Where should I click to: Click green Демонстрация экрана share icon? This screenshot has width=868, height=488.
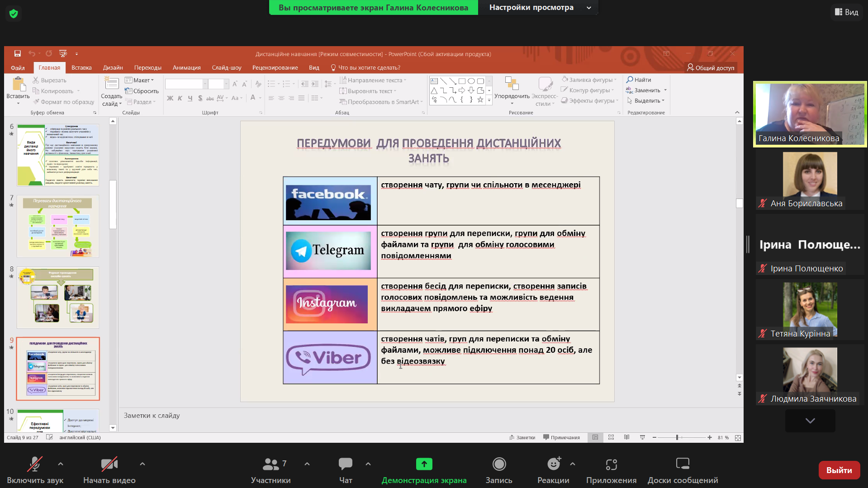(x=424, y=464)
